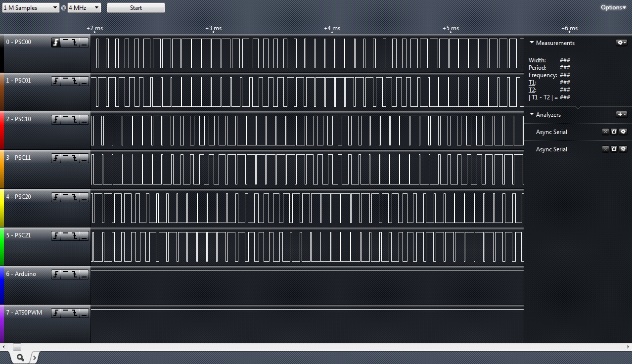Set low level trigger on 6 - Arduino
Viewport: 632px width, 364px height.
point(84,274)
